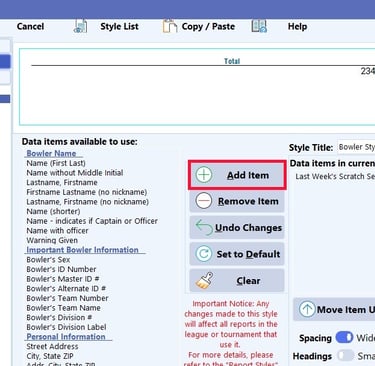Click the undo arrow icon

[x=204, y=228]
